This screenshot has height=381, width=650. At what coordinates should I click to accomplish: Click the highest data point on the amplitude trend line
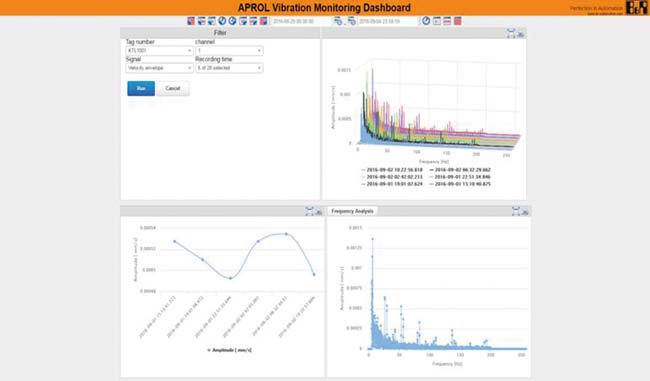pos(286,234)
